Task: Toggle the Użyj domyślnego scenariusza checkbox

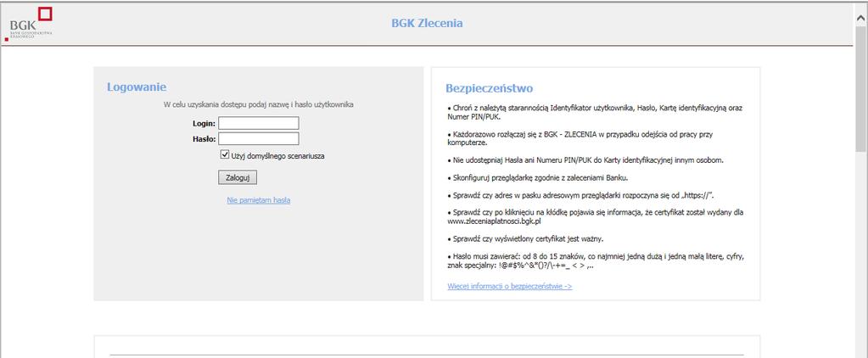Action: [x=224, y=155]
